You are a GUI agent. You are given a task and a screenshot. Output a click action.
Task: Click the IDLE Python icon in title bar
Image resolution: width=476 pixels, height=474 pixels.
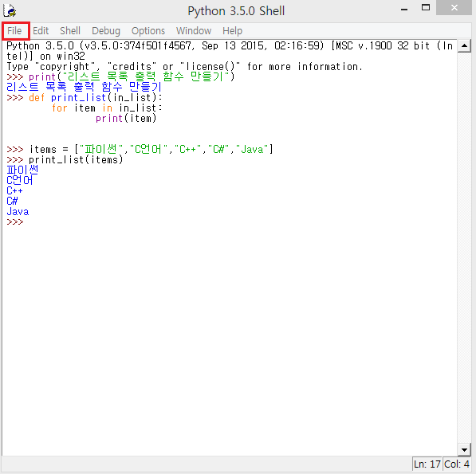pyautogui.click(x=10, y=10)
